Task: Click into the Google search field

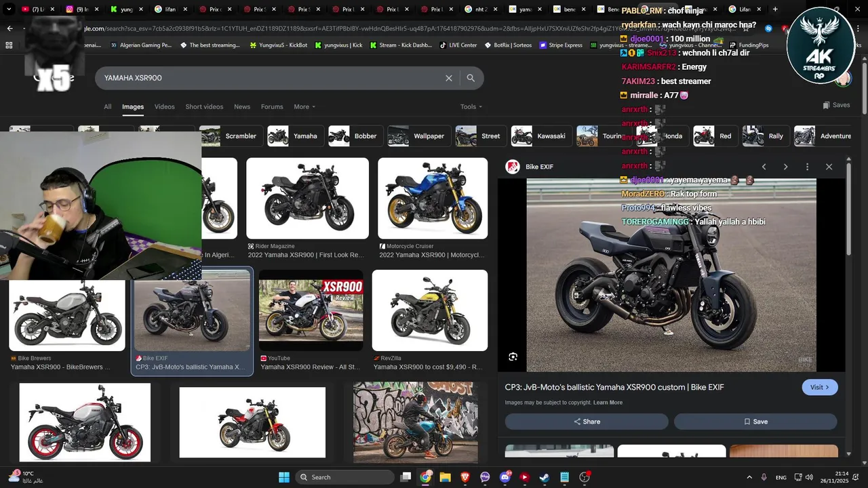Action: pos(271,78)
